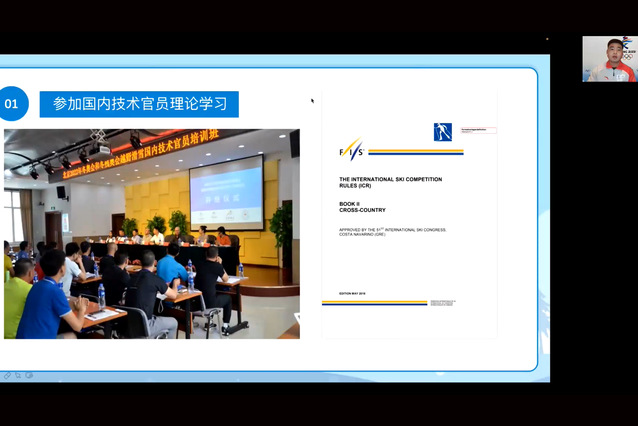Viewport: 638px width, 426px height.
Task: Click the FIS logo on the document
Action: pyautogui.click(x=351, y=151)
